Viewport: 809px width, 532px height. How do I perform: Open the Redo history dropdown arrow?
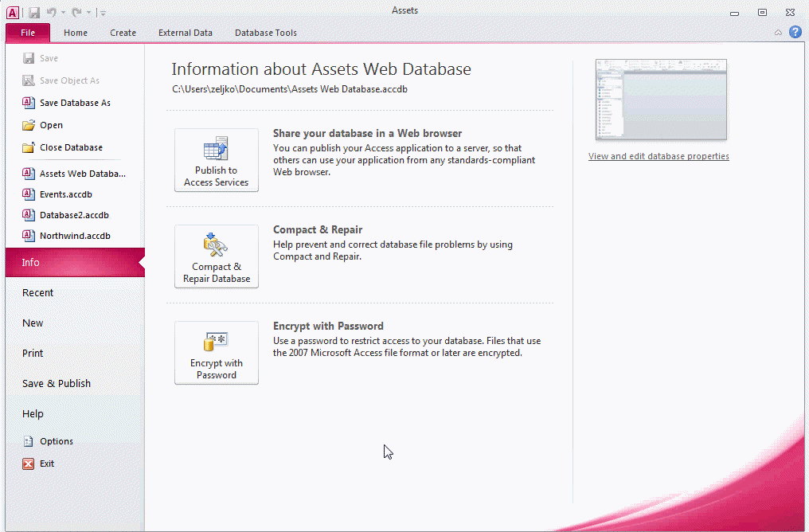[x=88, y=13]
